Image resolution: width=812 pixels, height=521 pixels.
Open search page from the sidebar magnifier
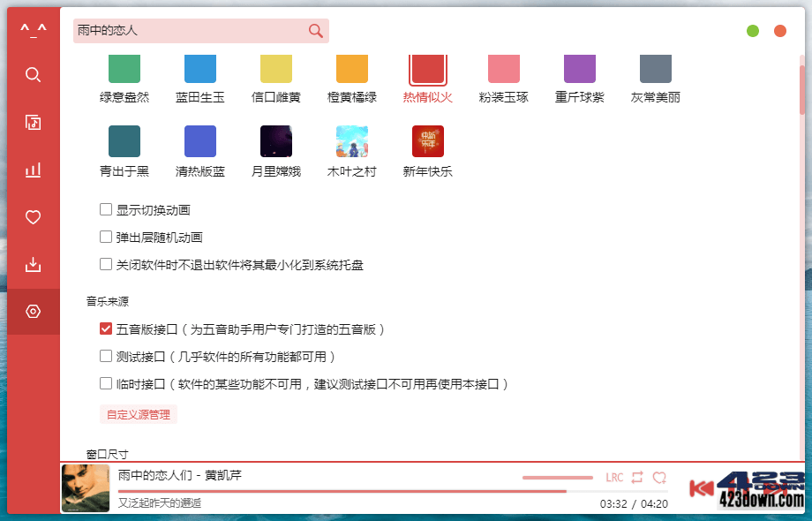pos(33,74)
